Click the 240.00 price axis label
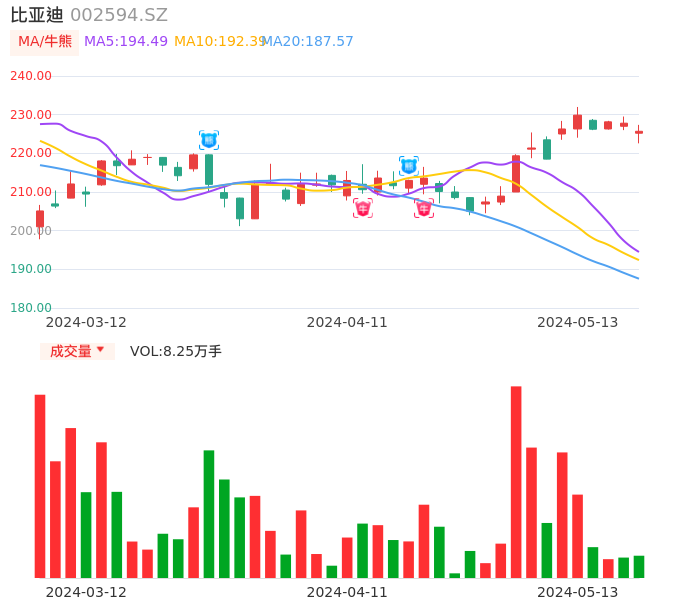 (31, 76)
